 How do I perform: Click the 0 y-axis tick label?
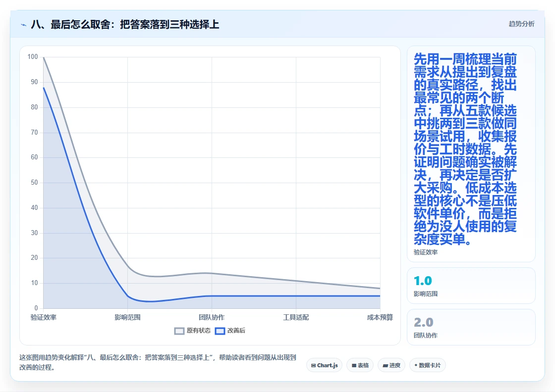coord(36,308)
